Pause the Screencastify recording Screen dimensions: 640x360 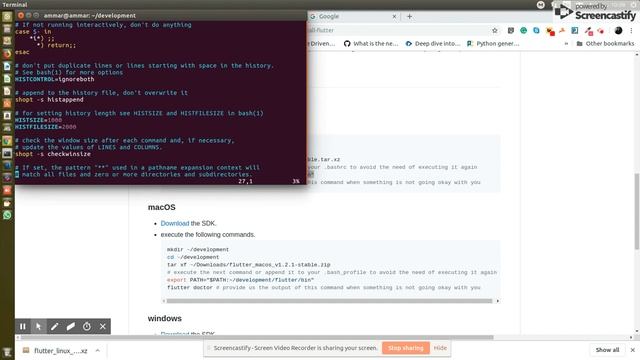[x=23, y=327]
